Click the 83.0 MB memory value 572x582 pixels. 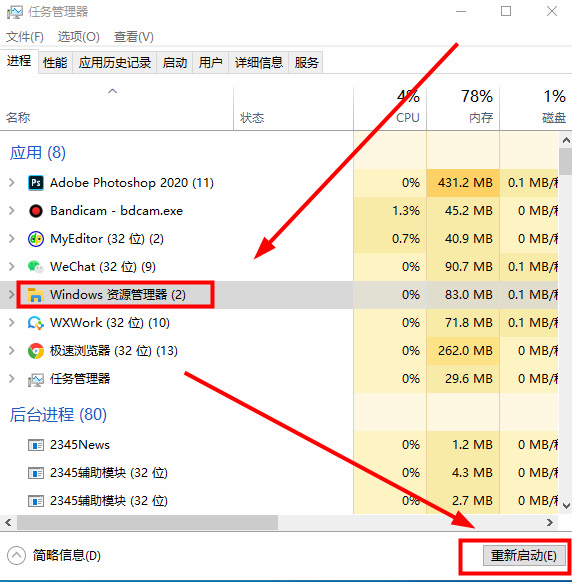469,295
